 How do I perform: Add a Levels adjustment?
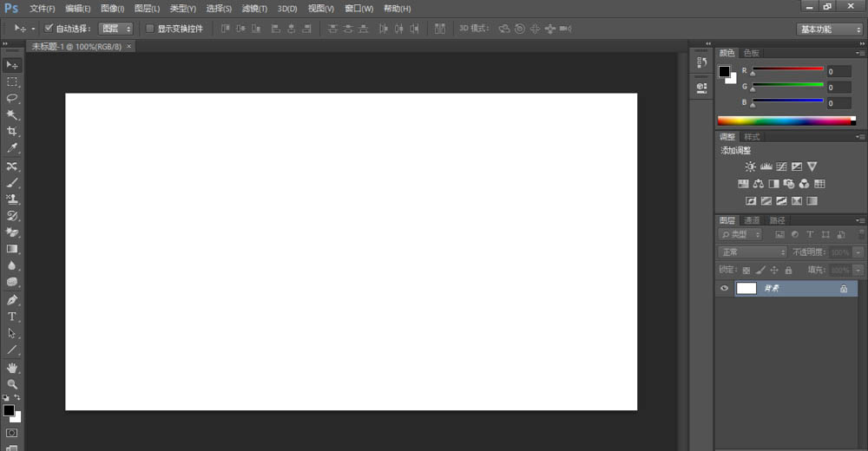pos(766,167)
